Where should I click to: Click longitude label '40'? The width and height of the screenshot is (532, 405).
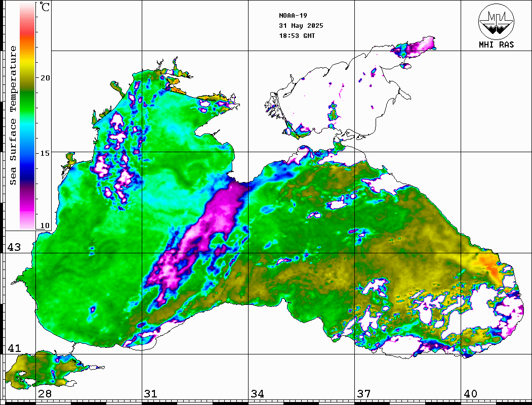point(470,394)
